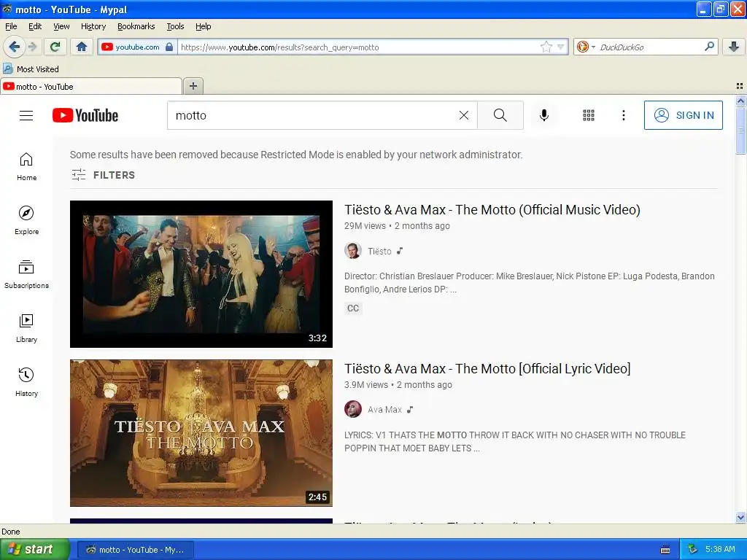
Task: Open Library in the sidebar
Action: tap(26, 328)
